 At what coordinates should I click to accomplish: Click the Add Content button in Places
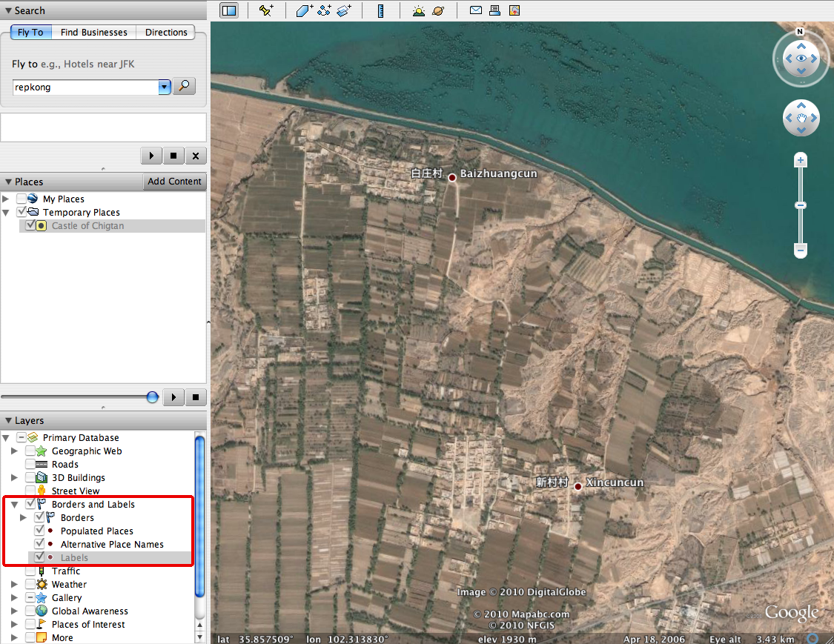point(174,182)
